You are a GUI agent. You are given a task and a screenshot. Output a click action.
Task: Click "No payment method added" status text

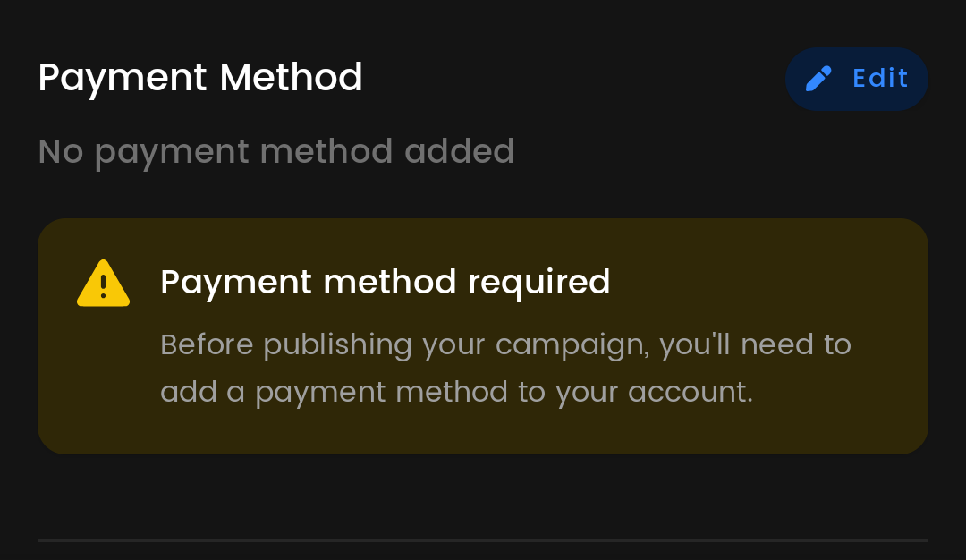[x=276, y=151]
